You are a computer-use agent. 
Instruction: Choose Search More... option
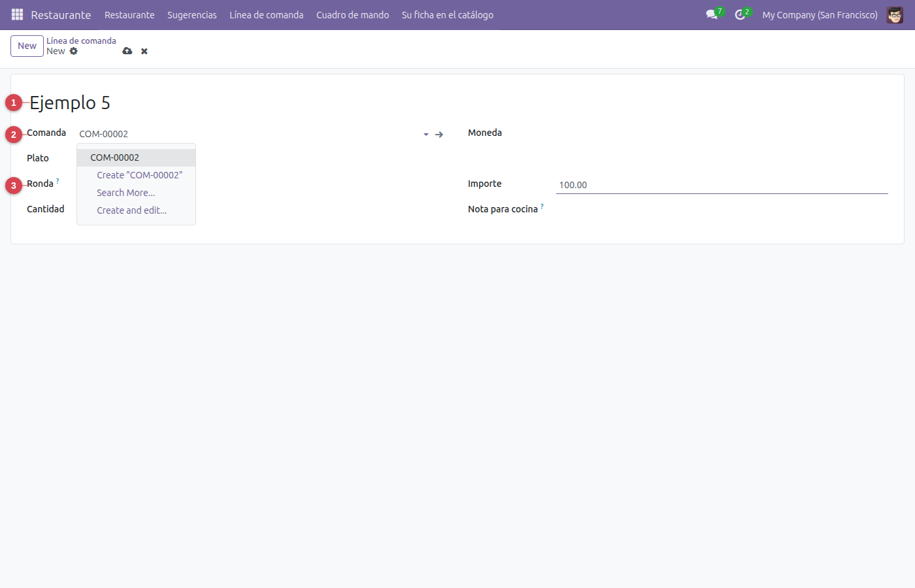(x=136, y=193)
